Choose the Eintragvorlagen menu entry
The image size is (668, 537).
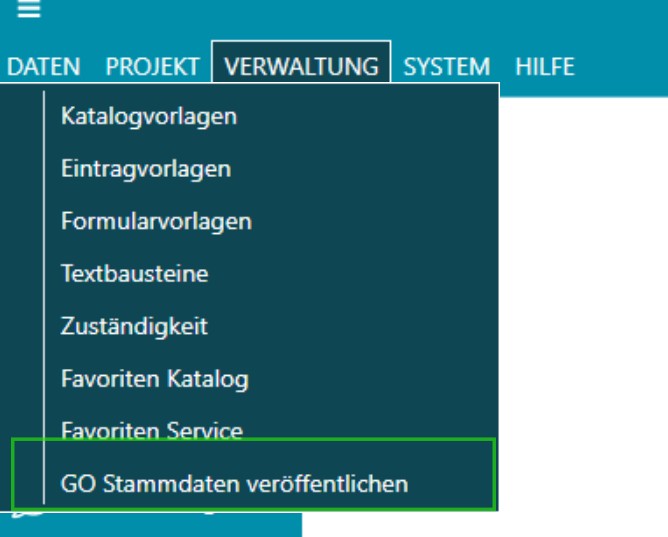pos(146,169)
